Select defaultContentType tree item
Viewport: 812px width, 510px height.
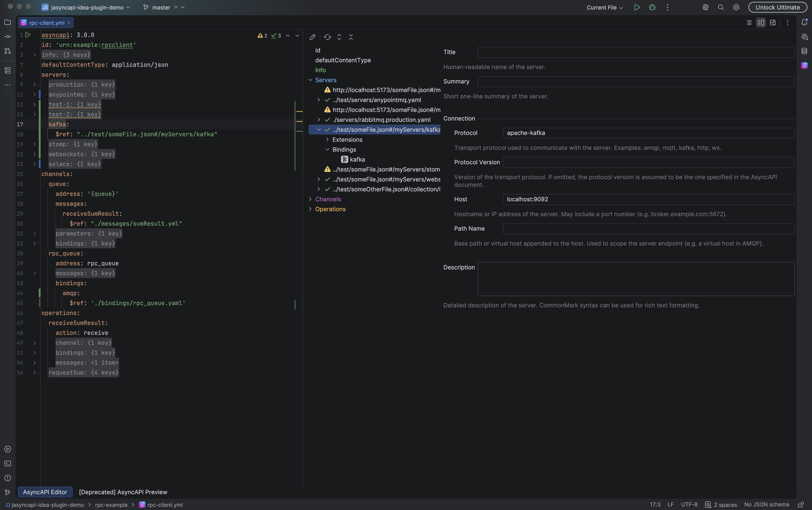[x=343, y=60]
